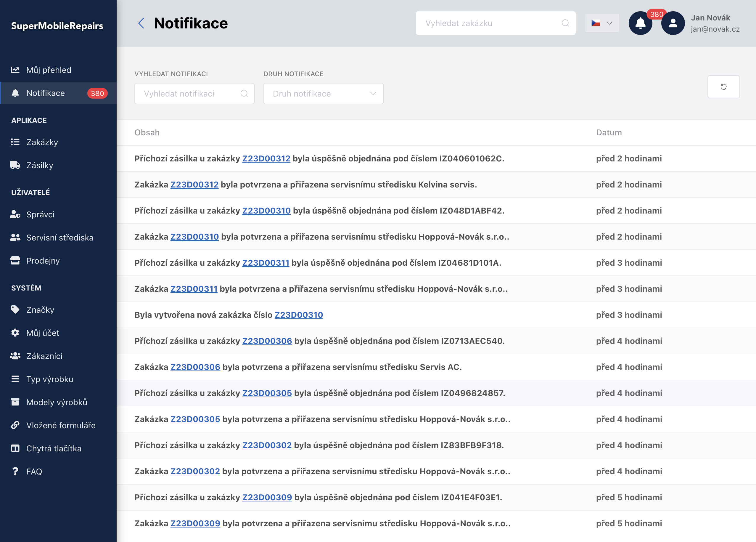Open Z23D00302 link in Zakázka potvrzena row
The image size is (756, 542).
195,471
